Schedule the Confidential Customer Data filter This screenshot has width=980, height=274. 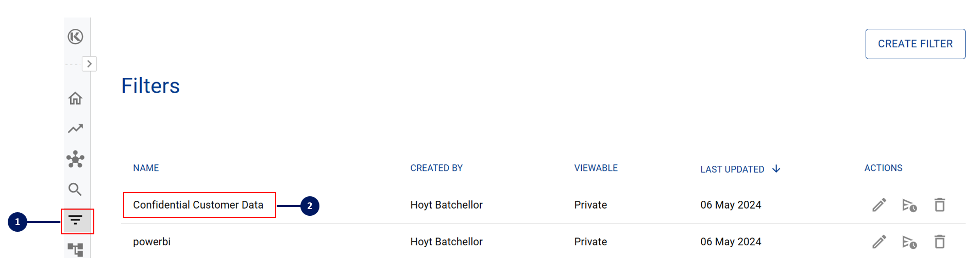(x=909, y=205)
